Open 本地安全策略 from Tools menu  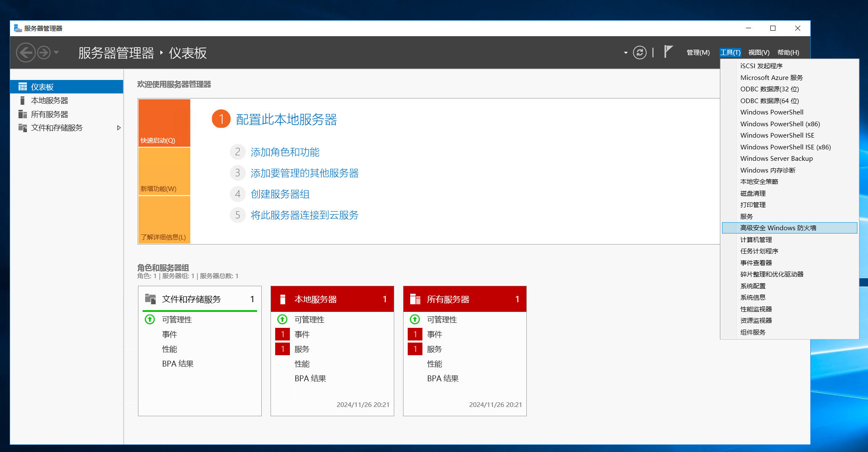[x=790, y=182]
